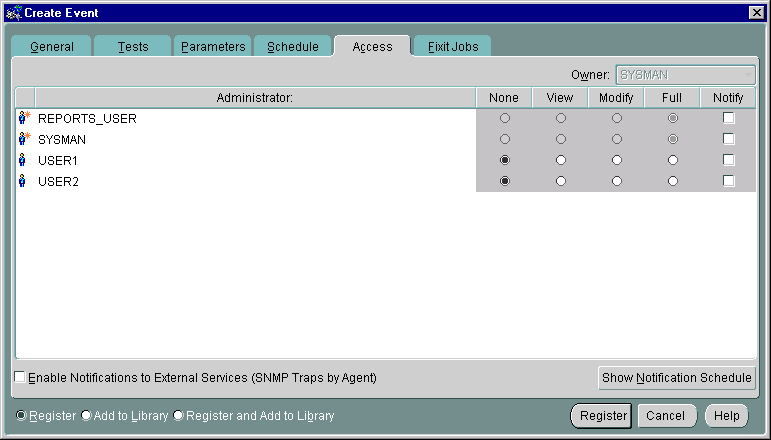Set USER2 access to Full
This screenshot has width=771, height=440.
(x=673, y=181)
